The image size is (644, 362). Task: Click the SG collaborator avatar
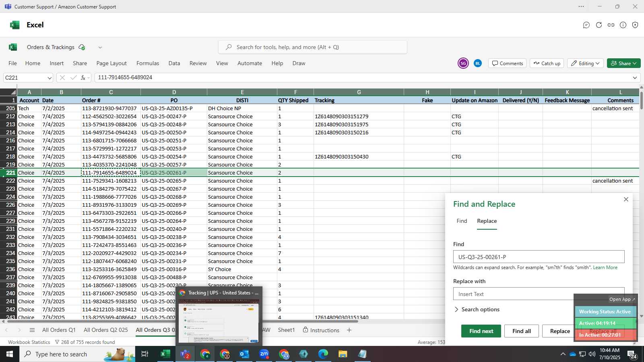tap(463, 63)
